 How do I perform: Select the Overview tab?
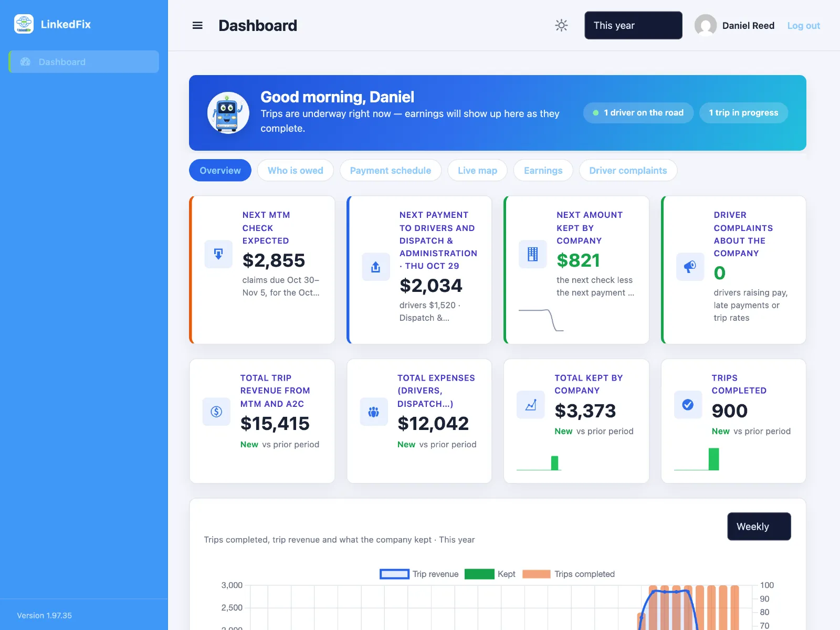pyautogui.click(x=220, y=171)
